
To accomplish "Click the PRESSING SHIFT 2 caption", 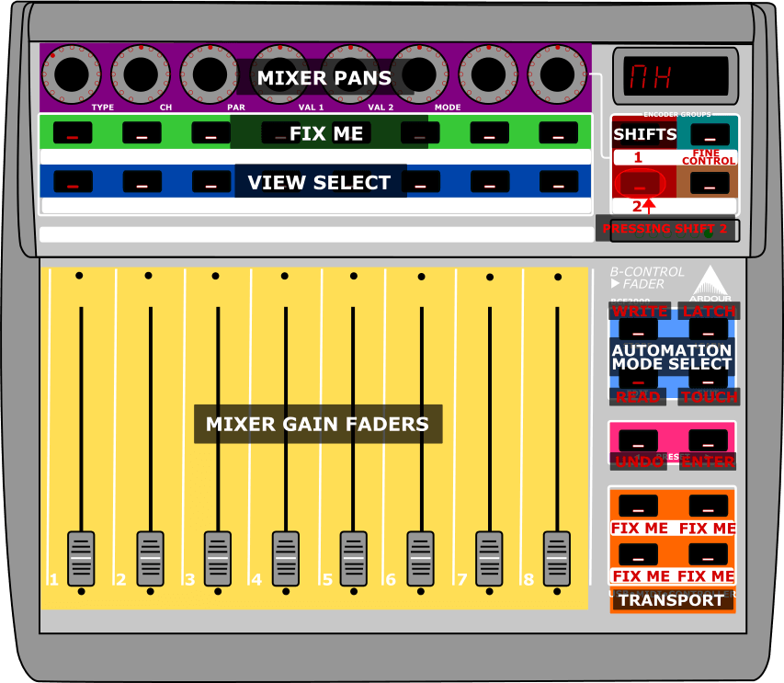I will (665, 229).
